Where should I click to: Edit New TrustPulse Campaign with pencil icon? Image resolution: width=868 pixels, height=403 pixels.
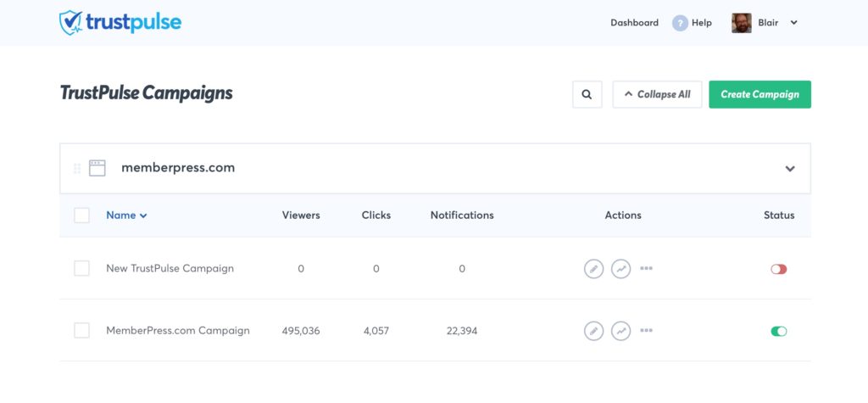pyautogui.click(x=593, y=269)
